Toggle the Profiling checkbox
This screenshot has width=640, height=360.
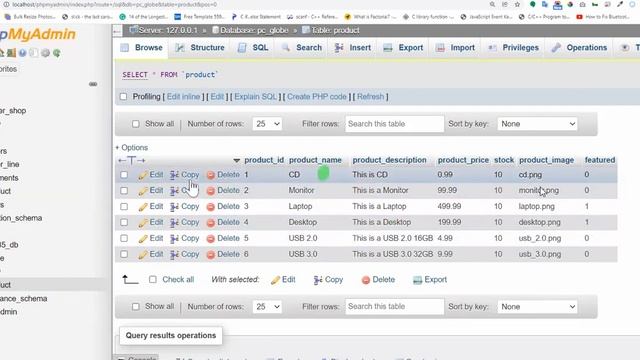tap(123, 97)
